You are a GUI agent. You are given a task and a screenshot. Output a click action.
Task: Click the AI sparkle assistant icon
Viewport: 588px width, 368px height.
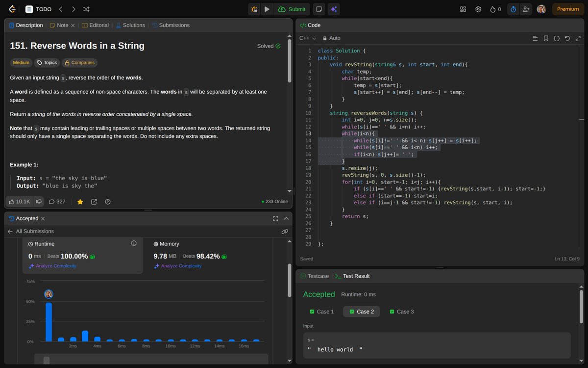click(x=334, y=9)
